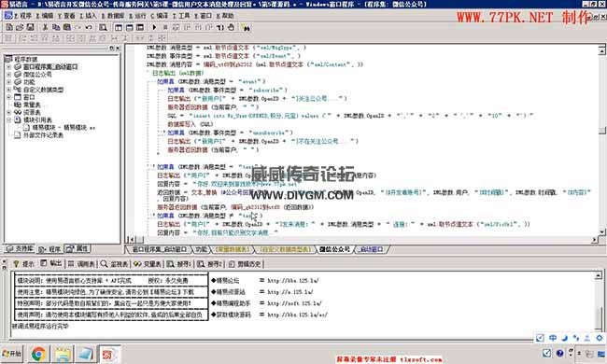Open the 帮助 menu
The image size is (607, 364).
pos(225,16)
